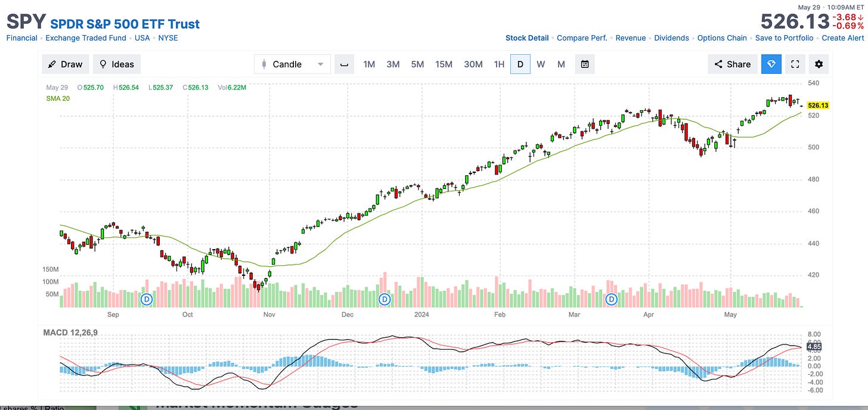
Task: Select the 5M interval
Action: click(x=417, y=64)
